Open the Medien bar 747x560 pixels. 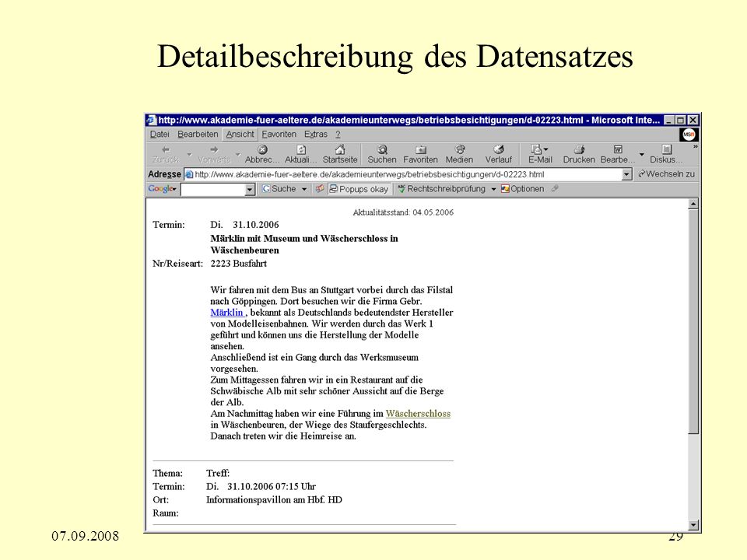pyautogui.click(x=459, y=154)
